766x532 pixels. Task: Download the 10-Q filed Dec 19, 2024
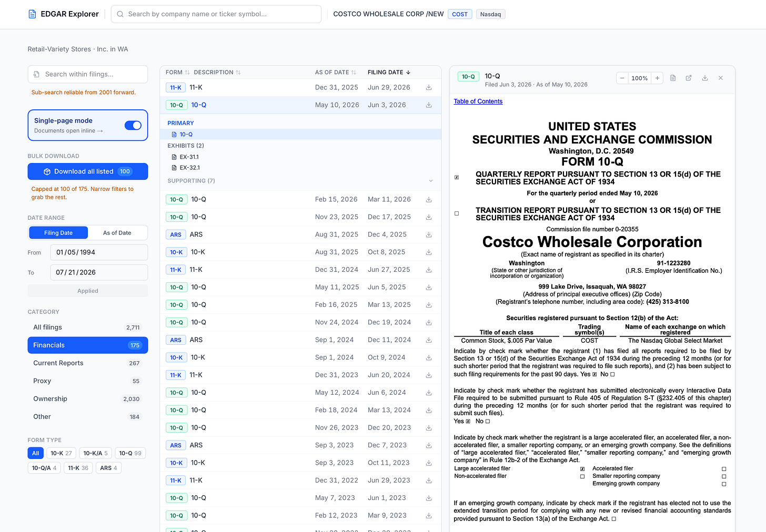429,323
